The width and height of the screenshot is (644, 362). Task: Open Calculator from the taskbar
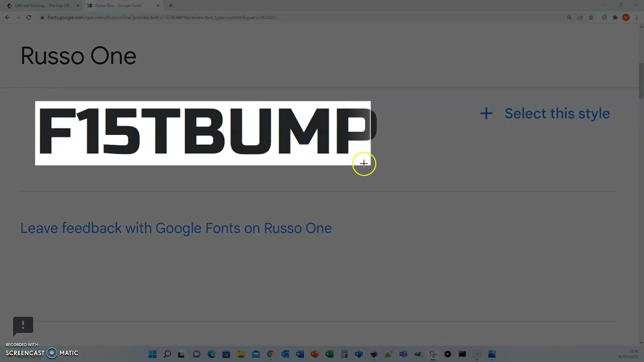point(344,354)
